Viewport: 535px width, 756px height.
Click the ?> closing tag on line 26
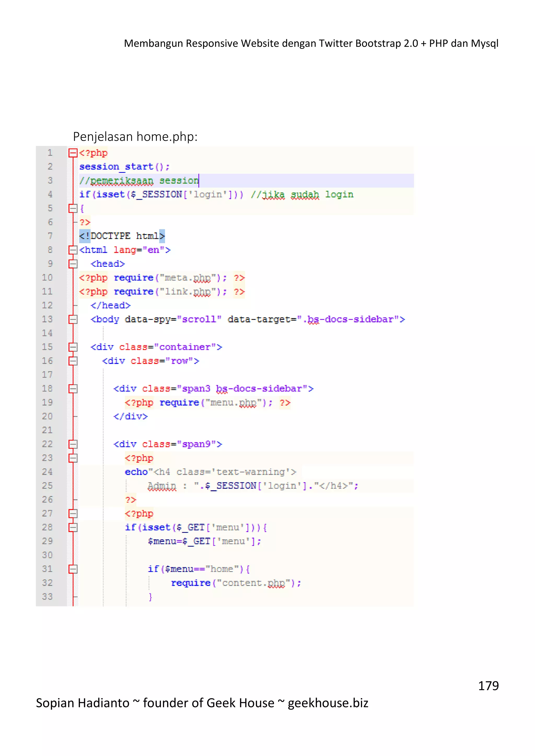(130, 499)
